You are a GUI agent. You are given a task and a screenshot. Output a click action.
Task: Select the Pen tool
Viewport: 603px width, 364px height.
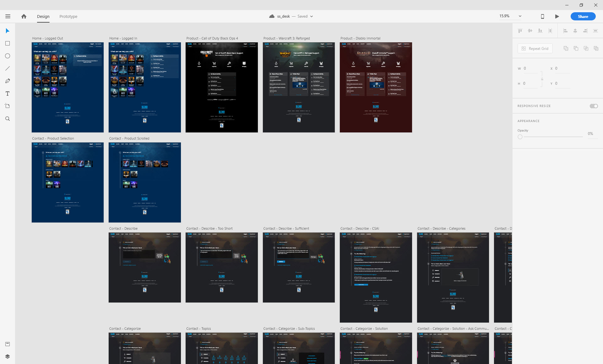click(x=8, y=81)
